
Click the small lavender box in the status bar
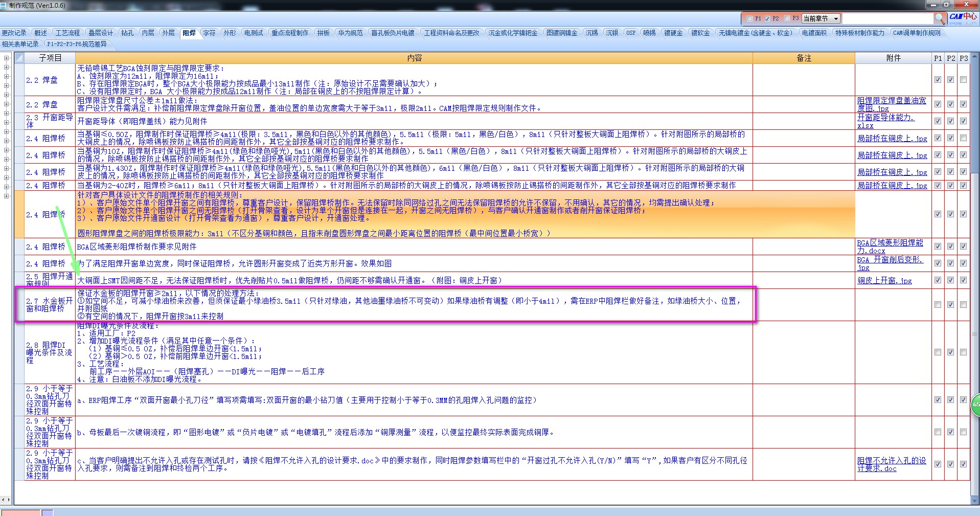tap(47, 512)
